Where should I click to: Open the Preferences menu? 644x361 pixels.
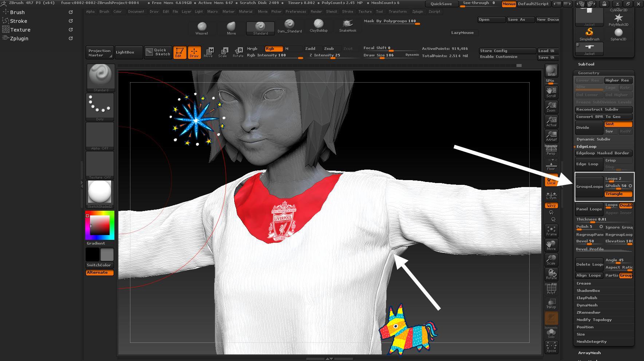(x=295, y=12)
